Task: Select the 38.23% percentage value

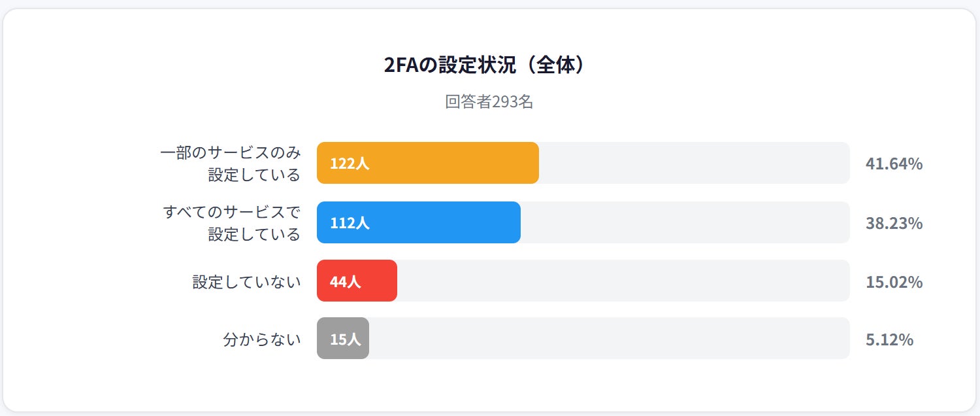Action: coord(894,223)
